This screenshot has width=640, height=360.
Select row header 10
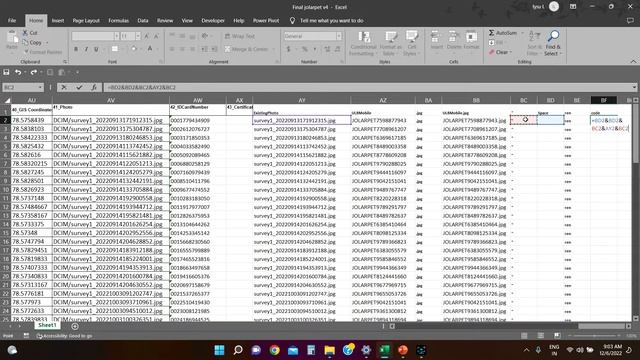(x=6, y=190)
